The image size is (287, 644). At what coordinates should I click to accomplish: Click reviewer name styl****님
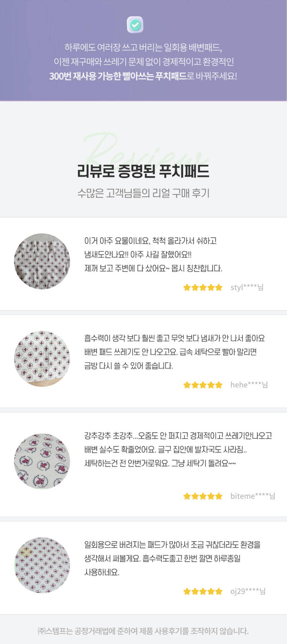pyautogui.click(x=247, y=287)
